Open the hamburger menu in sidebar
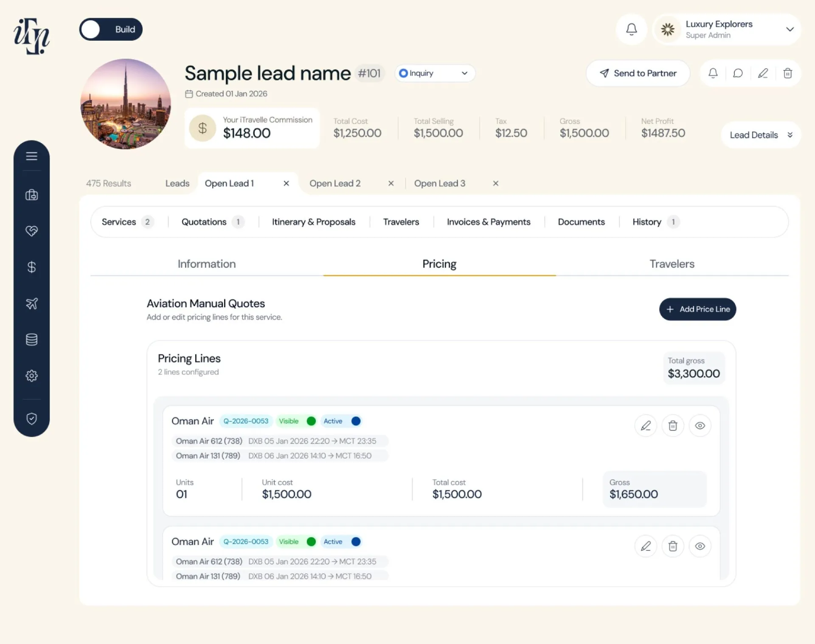 point(31,156)
